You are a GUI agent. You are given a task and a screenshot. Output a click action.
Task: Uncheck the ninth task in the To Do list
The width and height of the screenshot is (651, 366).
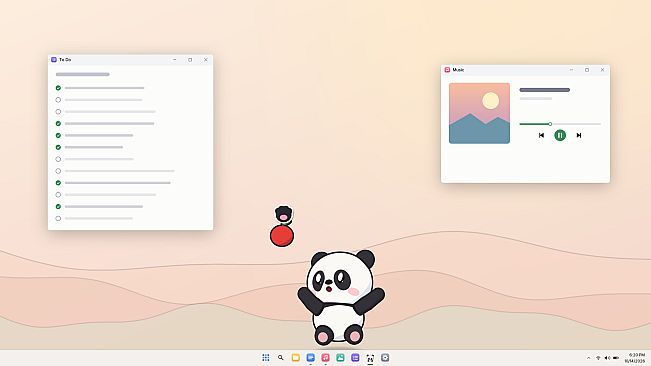(x=58, y=183)
